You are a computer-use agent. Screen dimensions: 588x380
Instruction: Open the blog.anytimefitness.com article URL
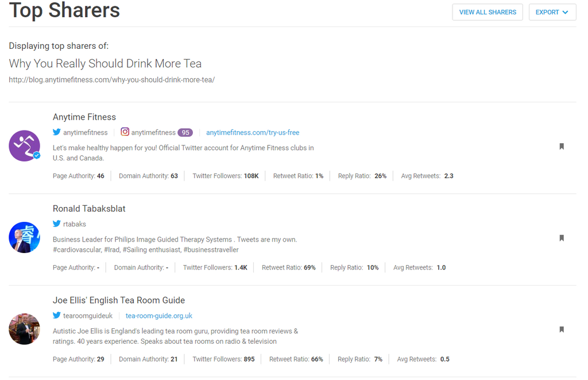(x=111, y=80)
